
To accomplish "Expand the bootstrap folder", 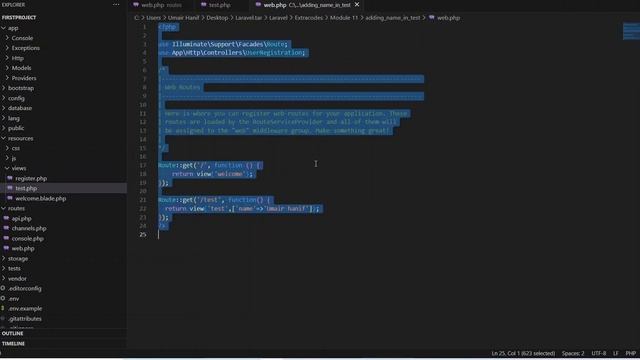I will 21,88.
